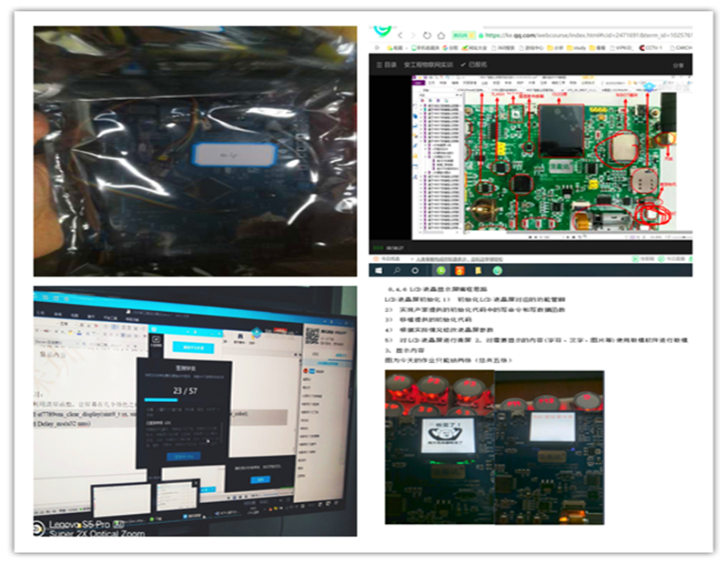Open the browser home page icon
The width and height of the screenshot is (728, 564).
441,35
